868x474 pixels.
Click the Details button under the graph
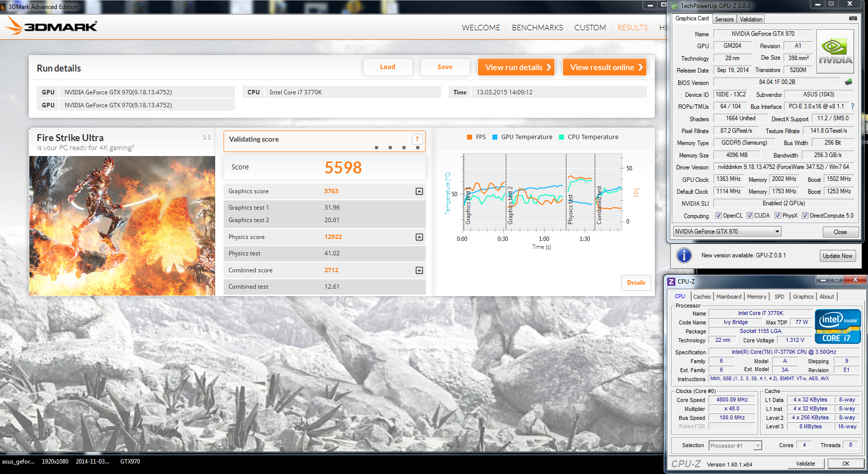click(636, 283)
